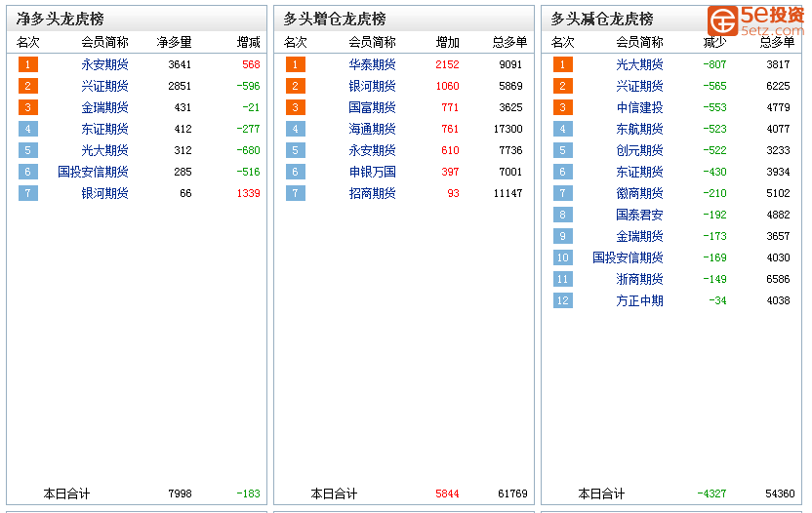Open 国投安信期货 in 多头减仓龙虎榜
The height and width of the screenshot is (513, 812).
pos(629,257)
